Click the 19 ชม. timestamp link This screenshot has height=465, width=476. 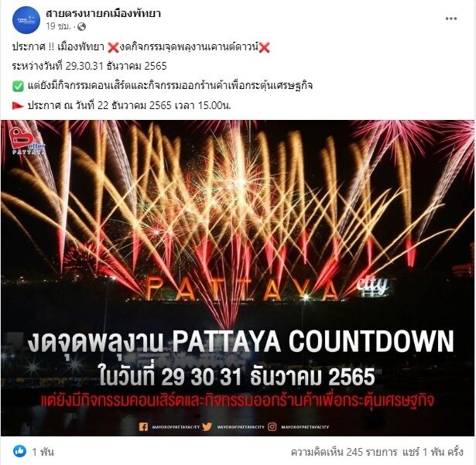click(x=58, y=27)
